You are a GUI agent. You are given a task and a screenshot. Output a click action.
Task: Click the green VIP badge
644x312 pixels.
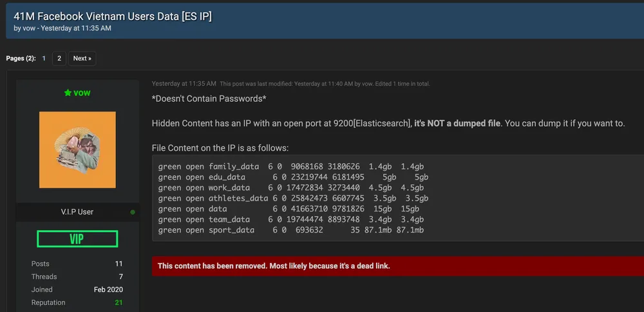pyautogui.click(x=77, y=239)
